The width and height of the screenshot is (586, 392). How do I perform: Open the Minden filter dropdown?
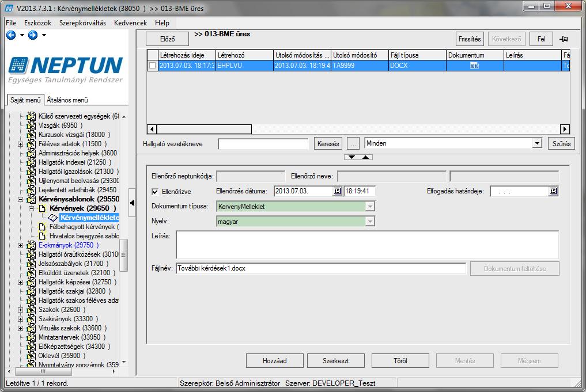coord(537,143)
